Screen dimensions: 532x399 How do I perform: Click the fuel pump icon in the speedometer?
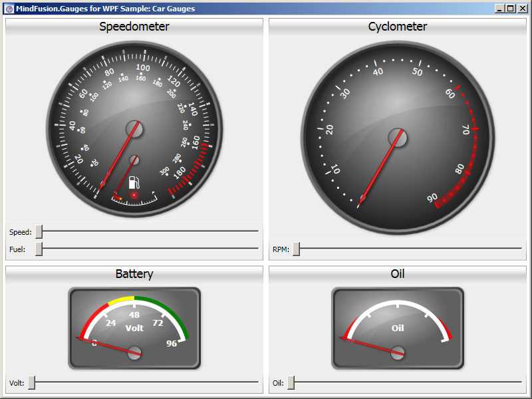[x=134, y=182]
